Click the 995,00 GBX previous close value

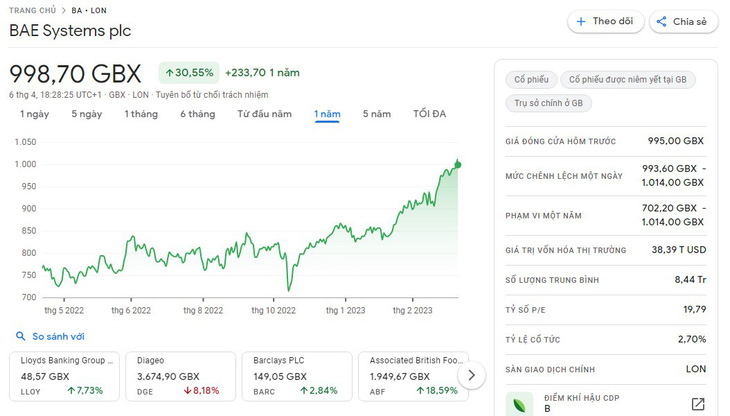[x=676, y=141]
